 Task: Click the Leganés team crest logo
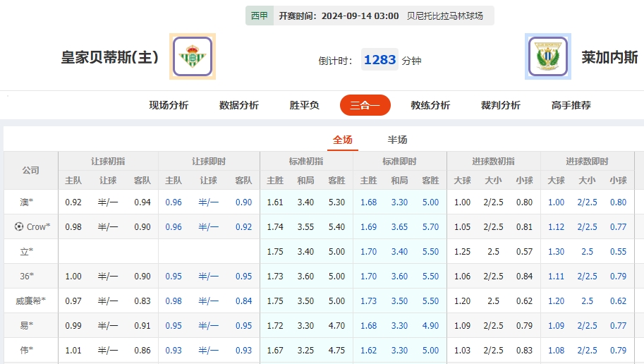click(x=548, y=56)
